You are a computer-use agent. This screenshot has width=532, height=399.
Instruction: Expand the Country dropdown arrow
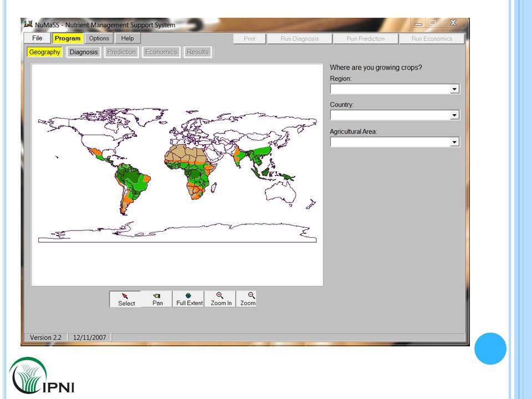pos(454,115)
